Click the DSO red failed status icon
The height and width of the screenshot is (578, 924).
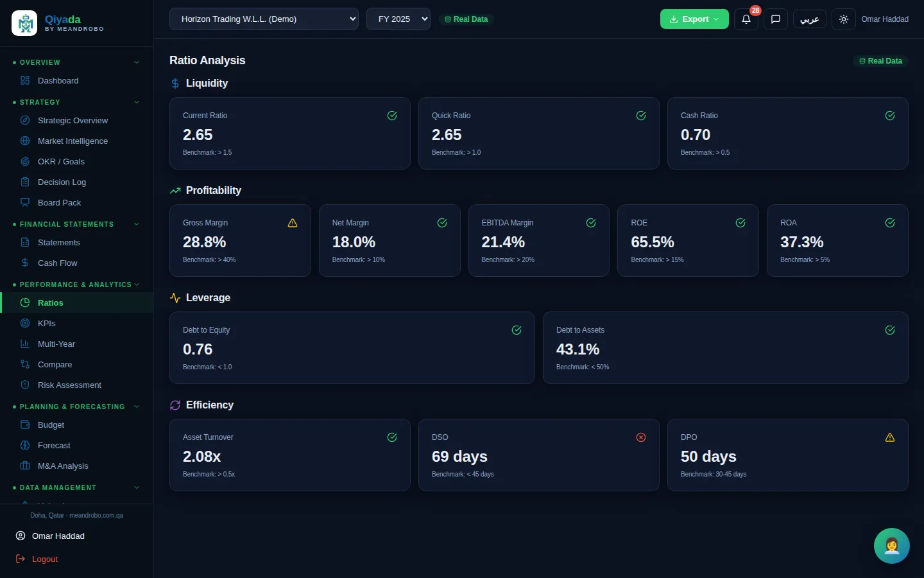point(640,437)
